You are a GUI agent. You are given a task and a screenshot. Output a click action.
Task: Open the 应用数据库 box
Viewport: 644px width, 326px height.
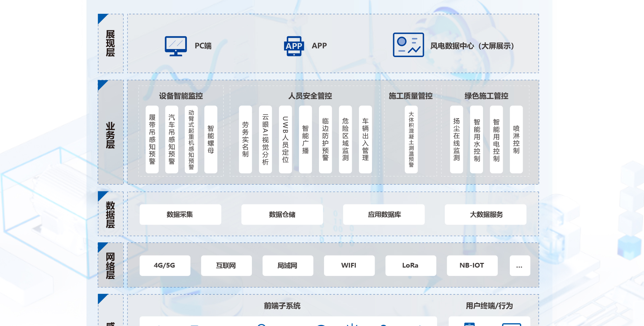pyautogui.click(x=384, y=215)
